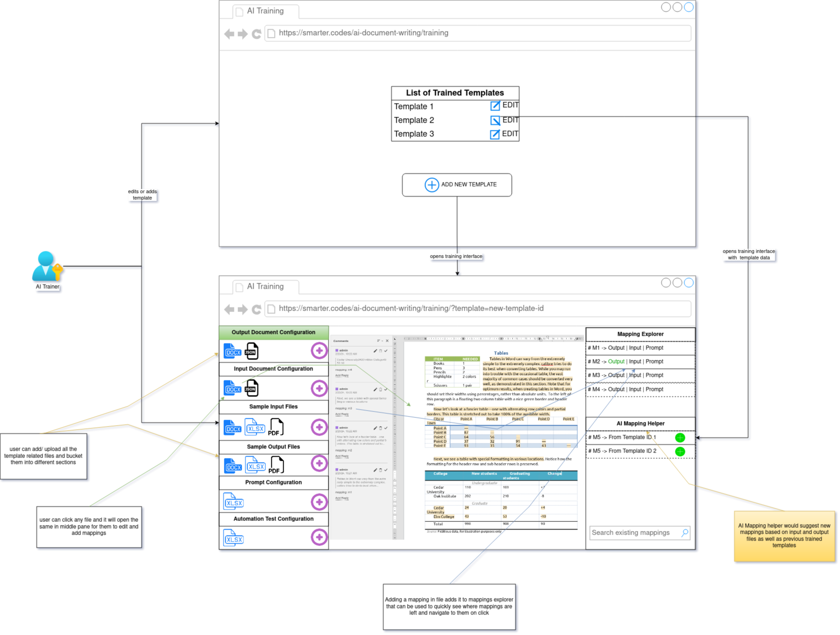Viewport: 840px width, 635px height.
Task: Open XLSX file in Sample Input Files
Action: pos(255,427)
